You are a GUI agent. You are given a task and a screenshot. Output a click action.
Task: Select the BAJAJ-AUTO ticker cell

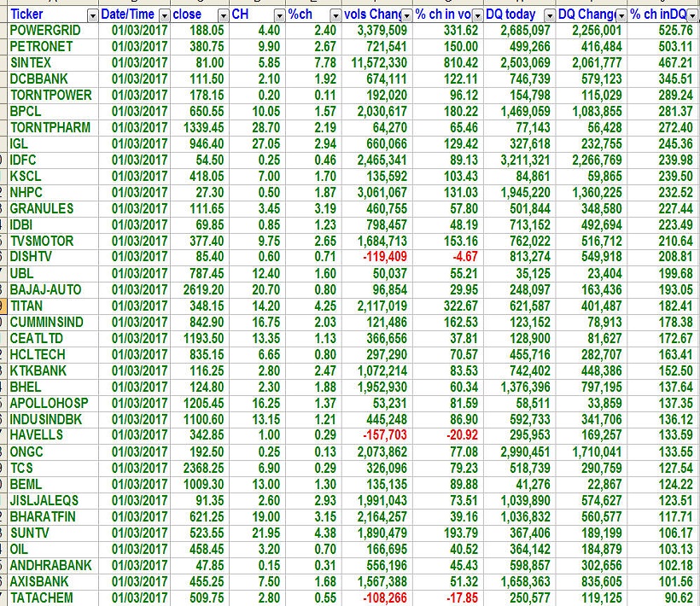coord(53,289)
